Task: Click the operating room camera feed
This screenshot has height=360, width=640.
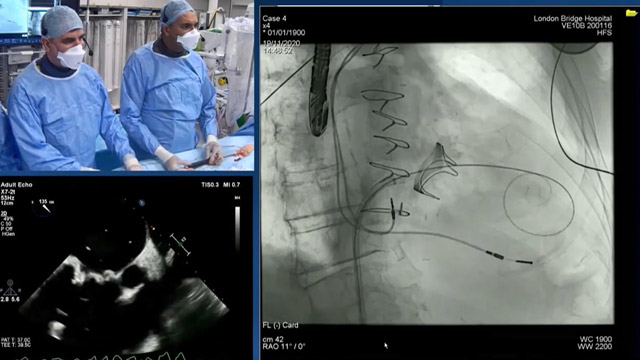Action: click(127, 85)
